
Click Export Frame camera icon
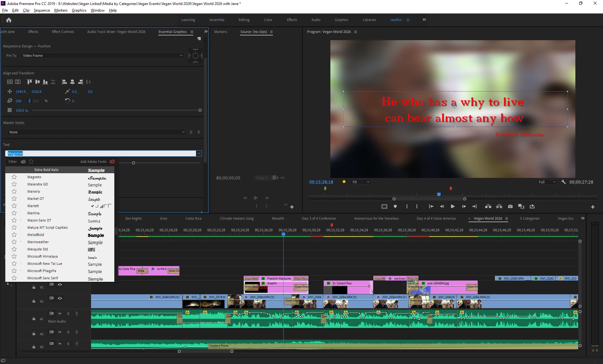pyautogui.click(x=510, y=206)
